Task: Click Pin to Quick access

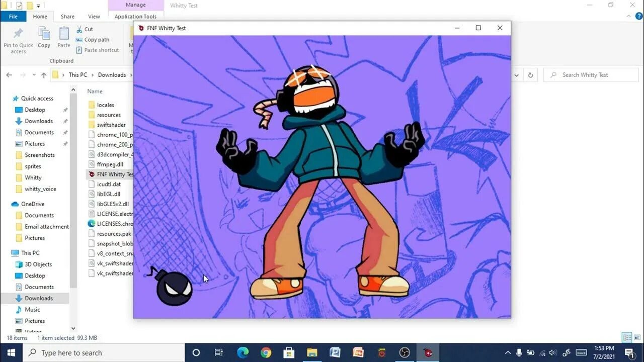Action: tap(18, 40)
